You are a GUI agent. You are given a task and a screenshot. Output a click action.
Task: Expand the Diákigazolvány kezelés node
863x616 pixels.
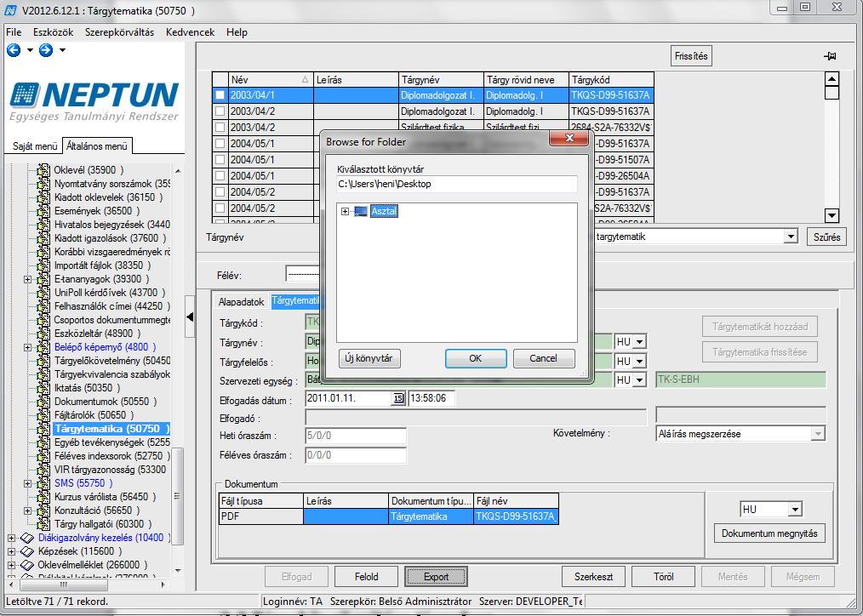pos(12,538)
